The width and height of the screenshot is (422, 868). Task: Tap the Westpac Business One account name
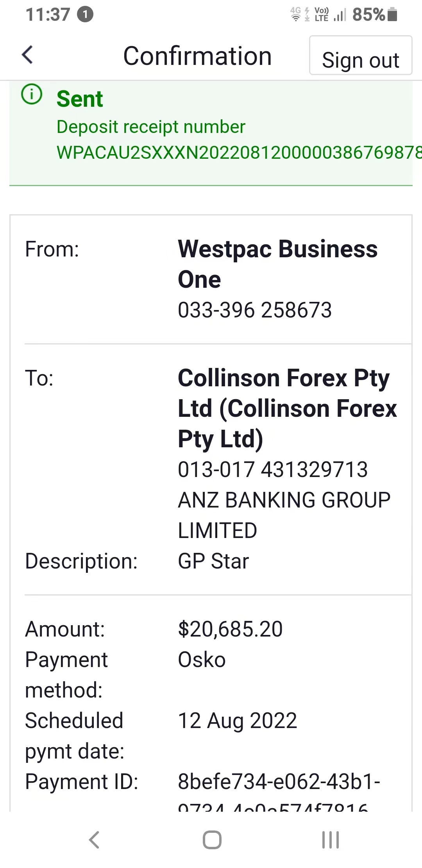tap(278, 264)
